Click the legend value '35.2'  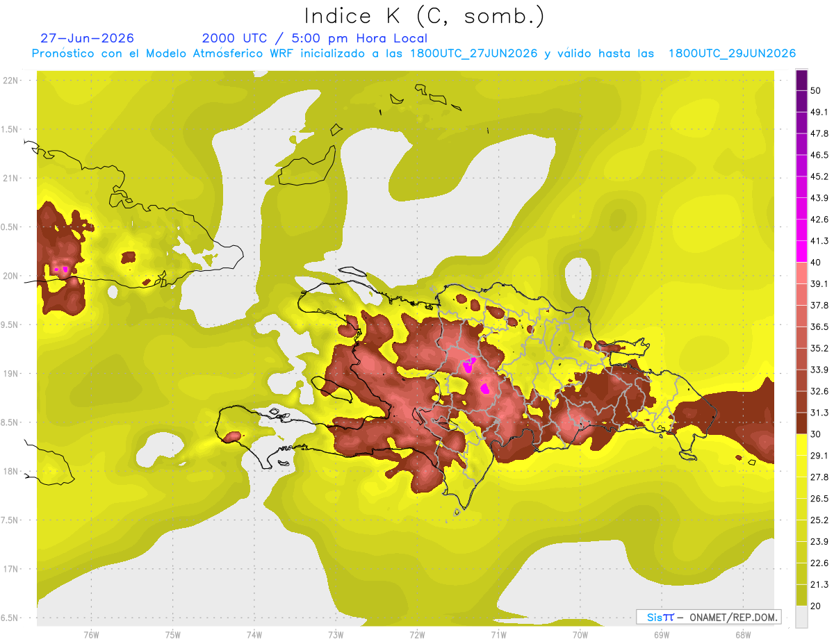pos(819,348)
